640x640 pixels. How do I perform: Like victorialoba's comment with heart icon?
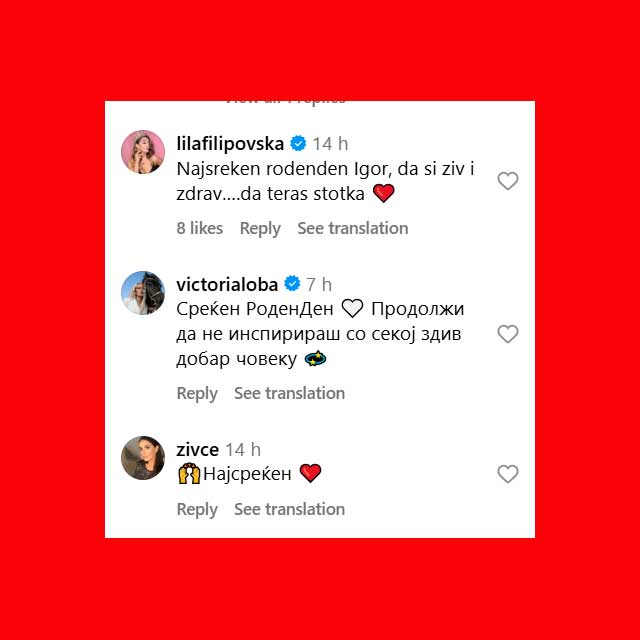click(508, 334)
